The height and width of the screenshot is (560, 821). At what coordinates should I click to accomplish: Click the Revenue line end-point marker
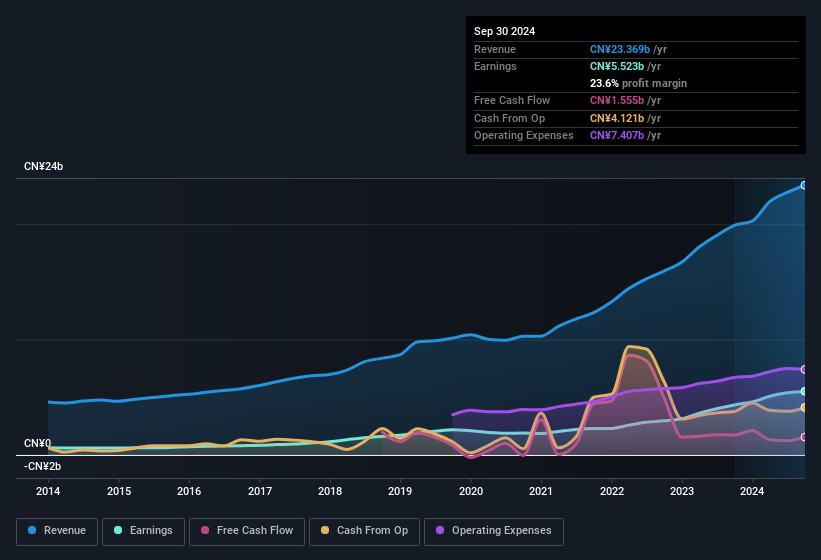803,185
